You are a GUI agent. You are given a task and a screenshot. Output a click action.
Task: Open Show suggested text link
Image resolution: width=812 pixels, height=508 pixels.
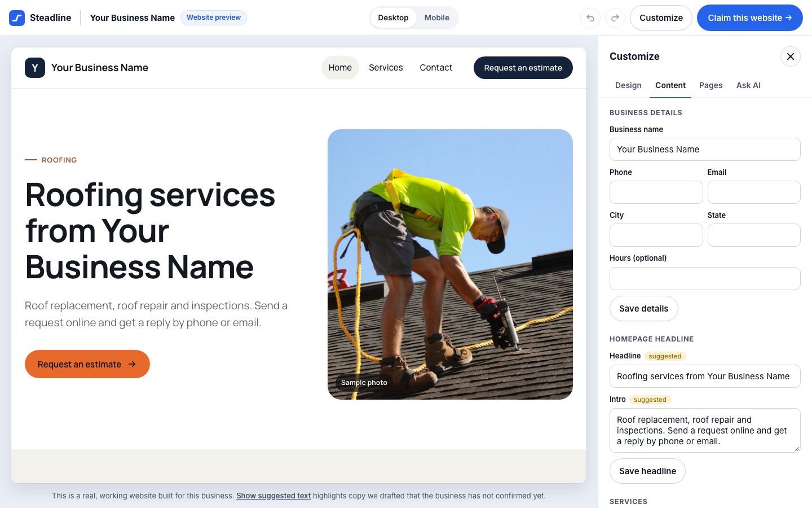[x=273, y=496]
